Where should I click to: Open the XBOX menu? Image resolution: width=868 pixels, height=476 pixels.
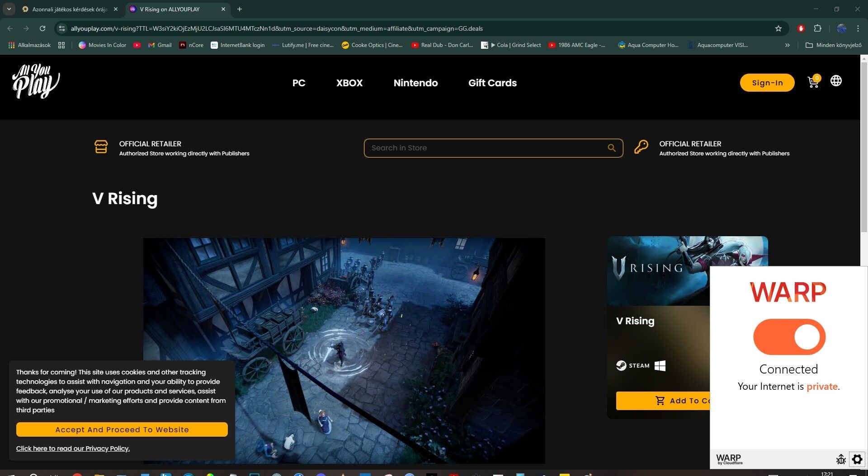pyautogui.click(x=349, y=83)
